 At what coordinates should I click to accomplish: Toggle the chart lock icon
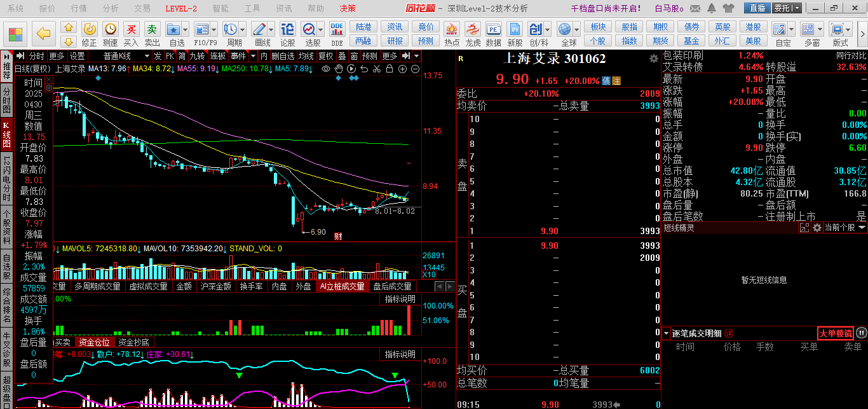pyautogui.click(x=390, y=69)
